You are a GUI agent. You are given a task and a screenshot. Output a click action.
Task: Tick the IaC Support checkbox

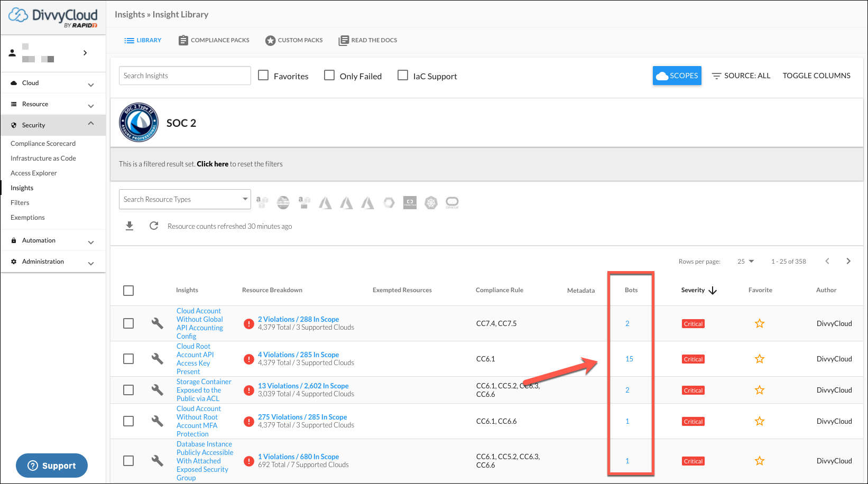click(403, 75)
